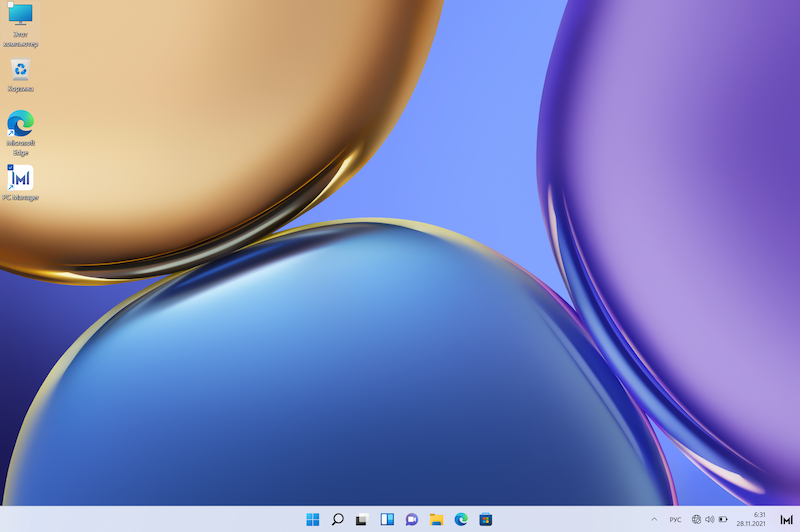Select the Корзина recycle bin icon
800x532 pixels.
(20, 75)
